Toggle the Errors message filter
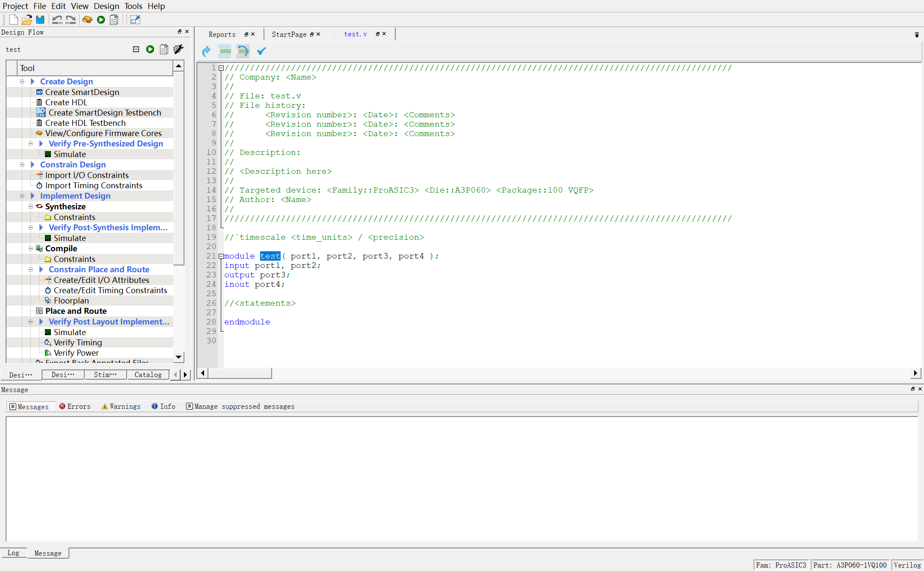This screenshot has width=924, height=571. 75,406
